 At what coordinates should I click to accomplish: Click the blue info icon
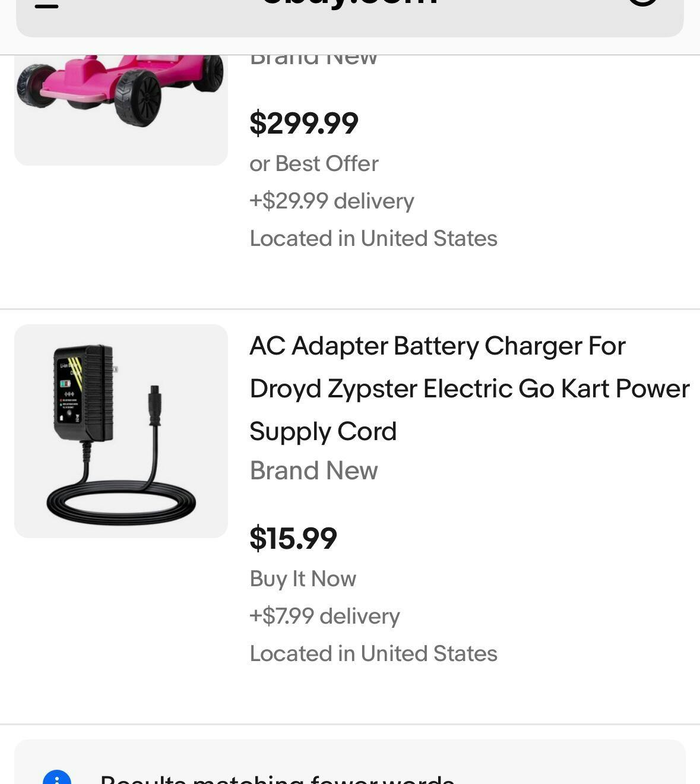coord(57,777)
